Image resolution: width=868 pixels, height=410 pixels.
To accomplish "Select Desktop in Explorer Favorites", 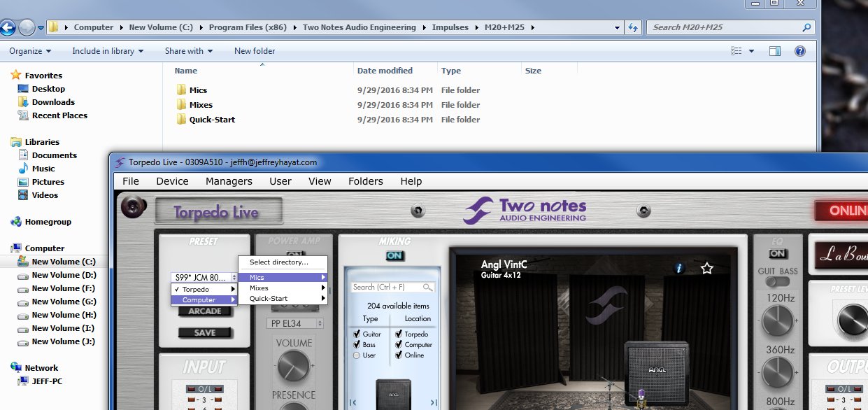I will click(x=41, y=89).
